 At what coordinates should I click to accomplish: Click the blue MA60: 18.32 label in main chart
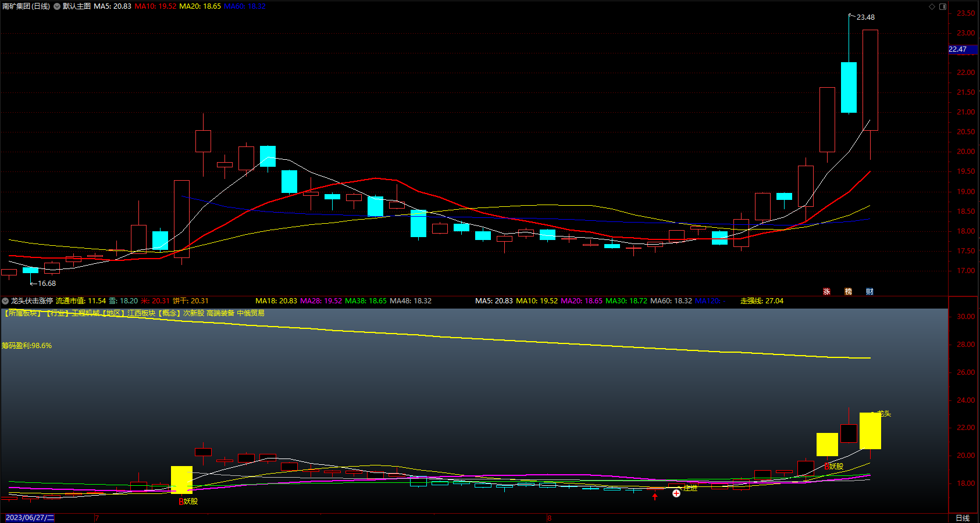245,6
